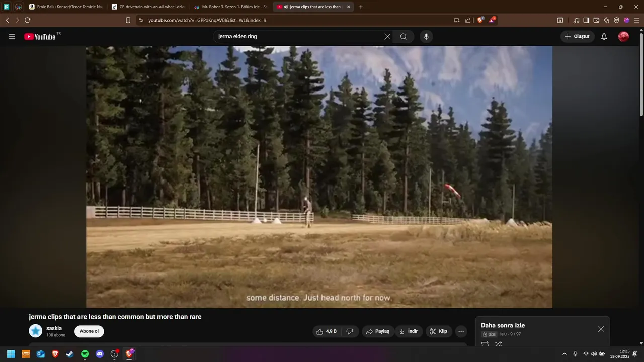Clear the search text with the X
The height and width of the screenshot is (362, 644).
coord(387,36)
